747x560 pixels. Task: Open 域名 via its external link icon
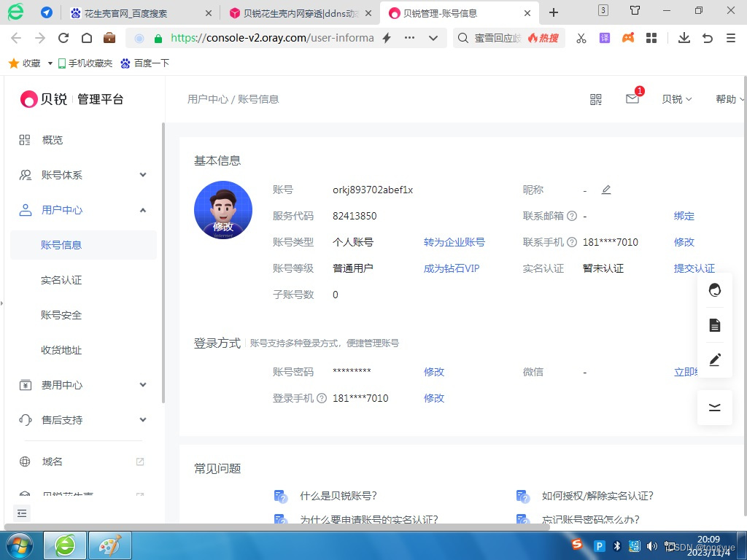(139, 461)
